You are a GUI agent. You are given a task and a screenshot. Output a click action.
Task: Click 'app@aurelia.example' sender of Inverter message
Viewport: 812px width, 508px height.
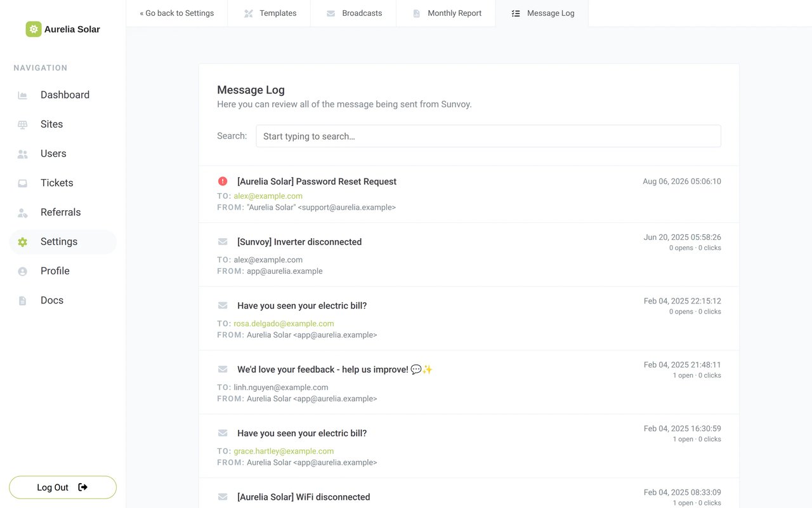pos(285,271)
